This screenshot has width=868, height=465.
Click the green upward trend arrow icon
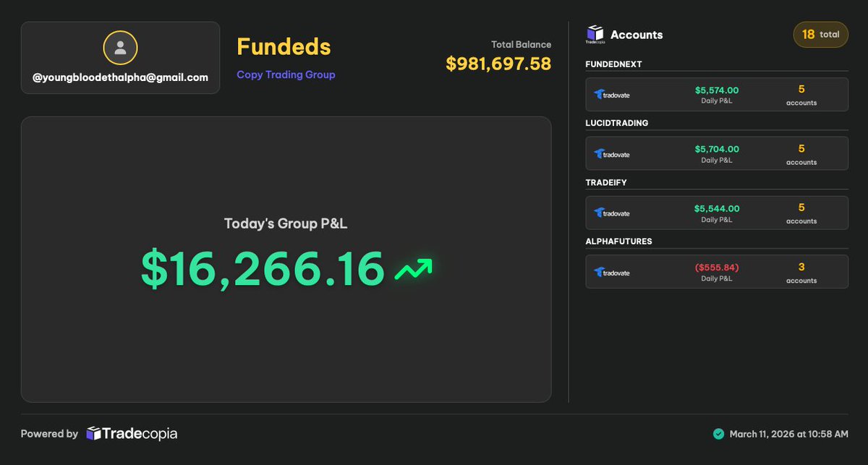pyautogui.click(x=413, y=270)
